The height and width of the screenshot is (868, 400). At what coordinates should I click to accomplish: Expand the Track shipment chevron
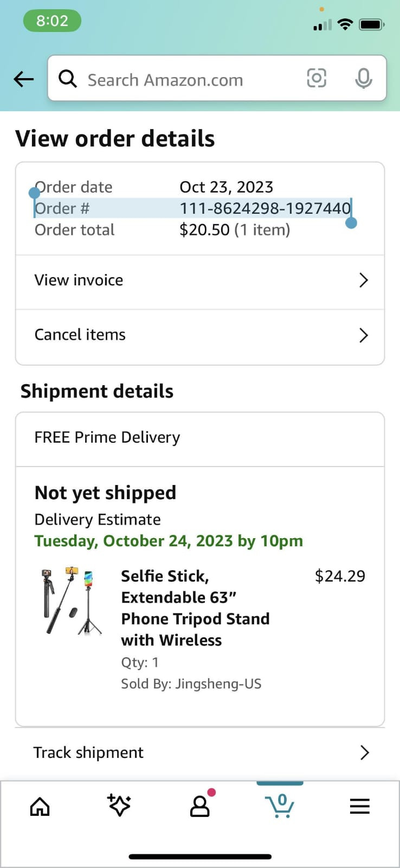tap(365, 752)
